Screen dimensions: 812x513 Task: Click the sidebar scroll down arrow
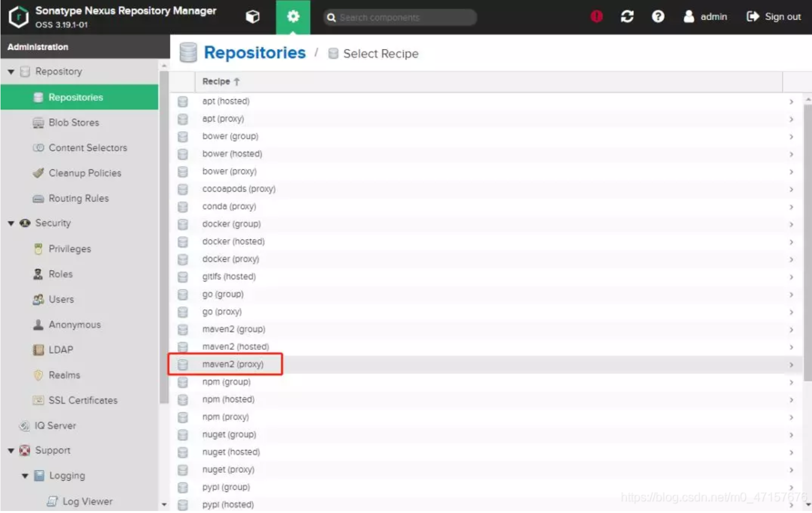click(164, 504)
